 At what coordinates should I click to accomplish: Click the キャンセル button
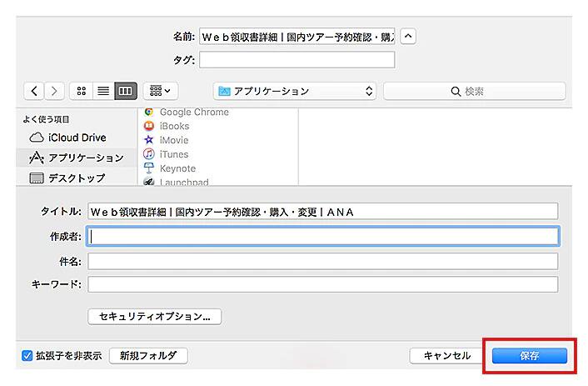click(447, 356)
